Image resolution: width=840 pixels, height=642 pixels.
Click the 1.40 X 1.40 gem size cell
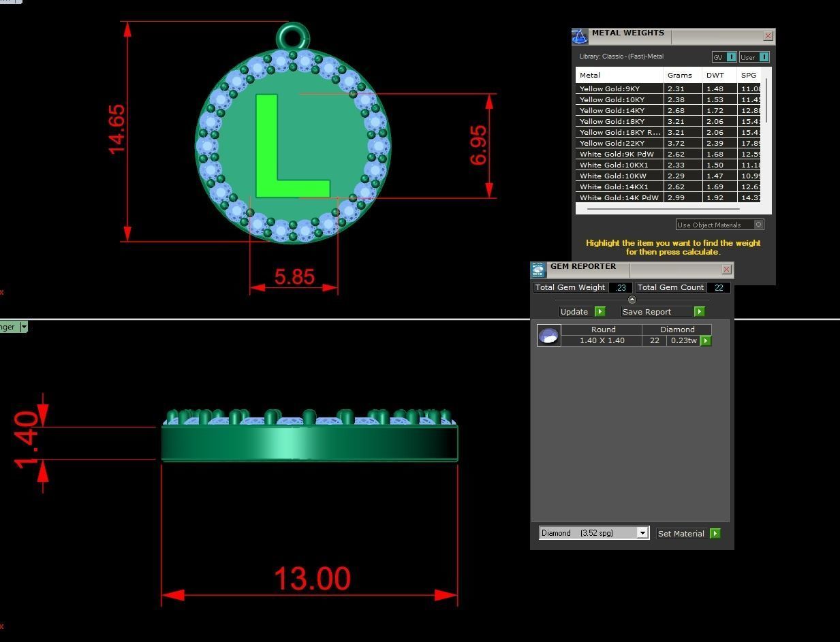tap(602, 340)
